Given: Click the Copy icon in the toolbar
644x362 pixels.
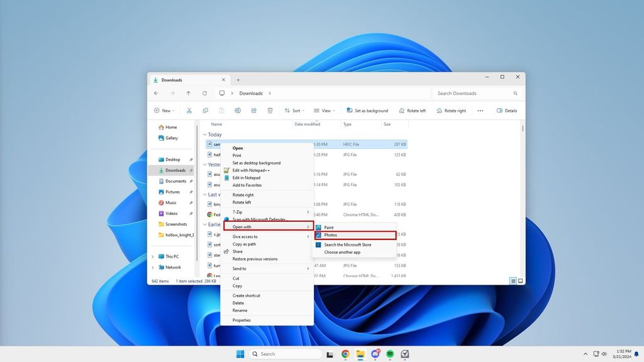Looking at the screenshot, I should pyautogui.click(x=206, y=110).
